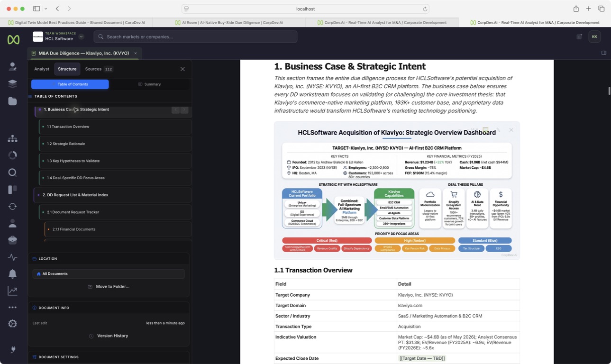This screenshot has height=364, width=611.
Task: Click previous arrow on Business Case TOC item
Action: 175,109
